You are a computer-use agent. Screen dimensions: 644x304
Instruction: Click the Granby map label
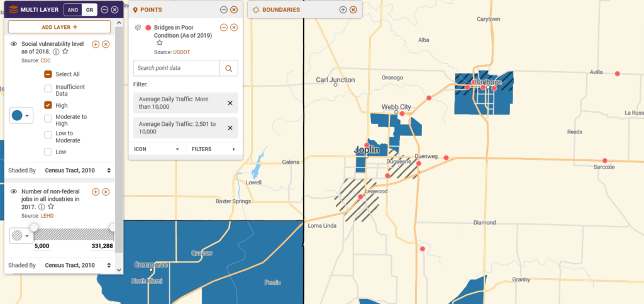tap(521, 279)
